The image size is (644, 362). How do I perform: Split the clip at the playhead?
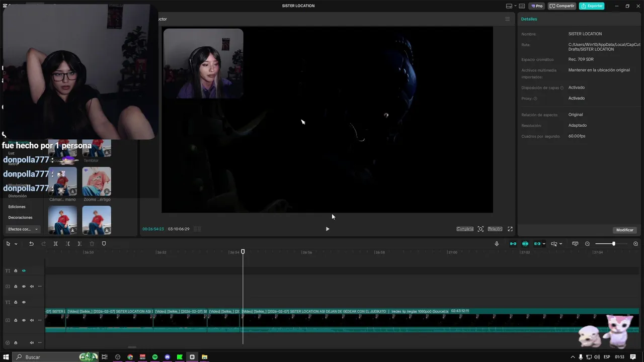[x=55, y=244]
